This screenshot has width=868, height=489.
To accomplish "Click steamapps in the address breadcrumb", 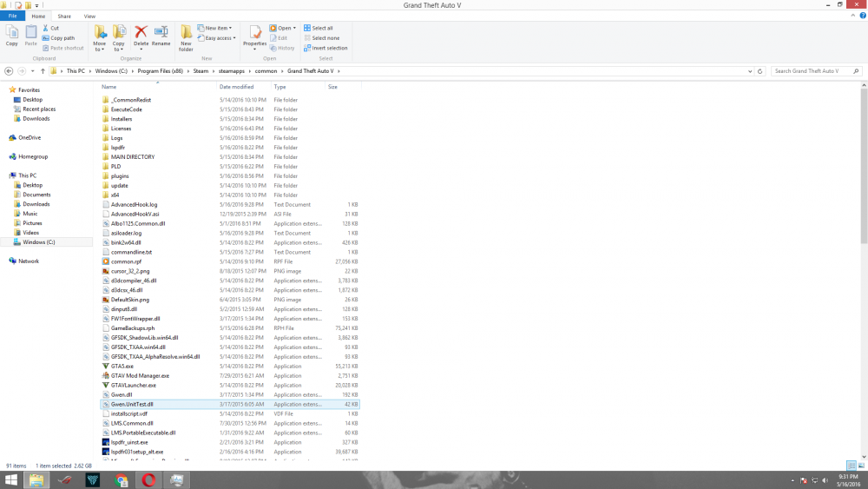I will 232,71.
